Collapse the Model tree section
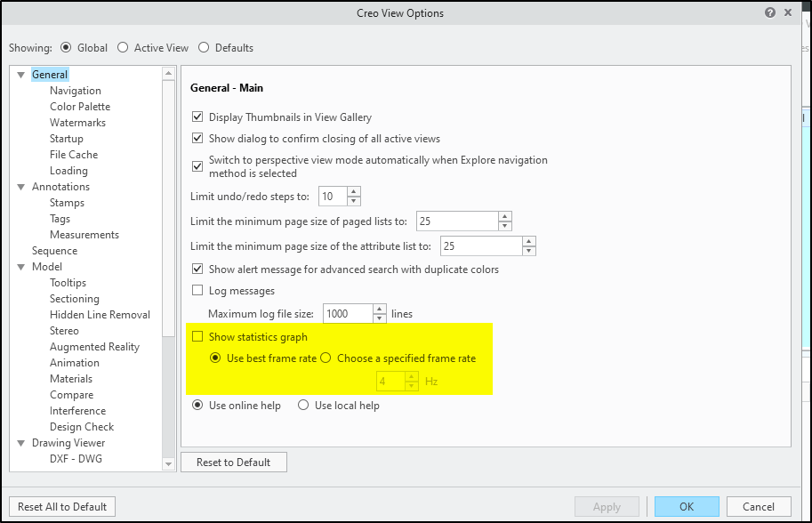The height and width of the screenshot is (523, 812). tap(20, 266)
